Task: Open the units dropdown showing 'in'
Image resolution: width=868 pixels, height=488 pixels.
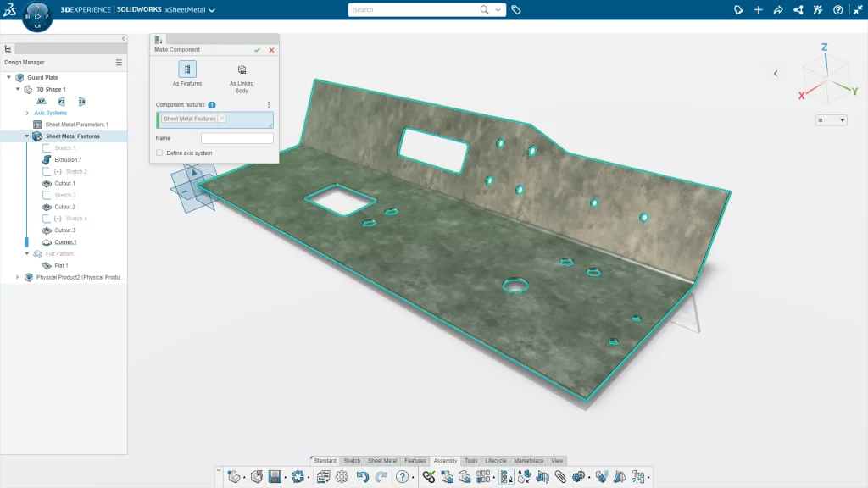Action: [x=831, y=120]
